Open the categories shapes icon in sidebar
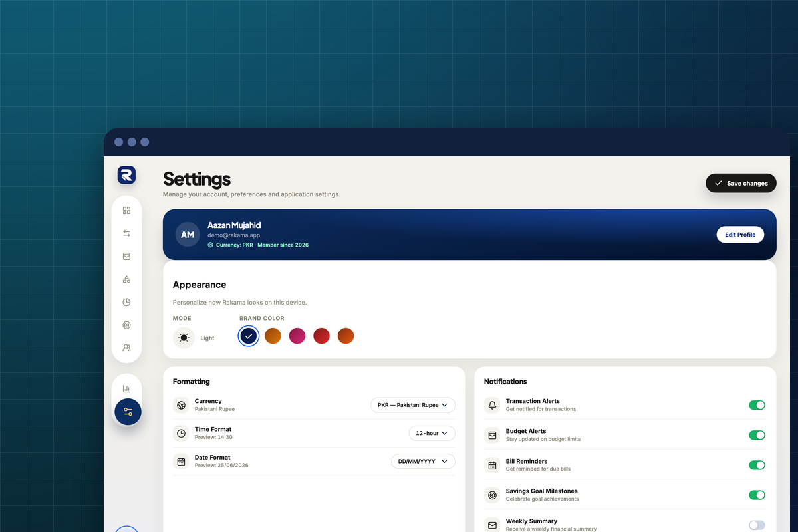Screen dimensions: 798x532 [x=126, y=279]
